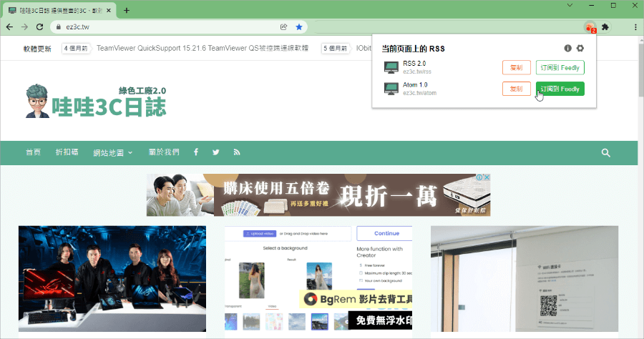Image resolution: width=644 pixels, height=339 pixels.
Task: Go to 首頁 in the navigation bar
Action: click(33, 152)
